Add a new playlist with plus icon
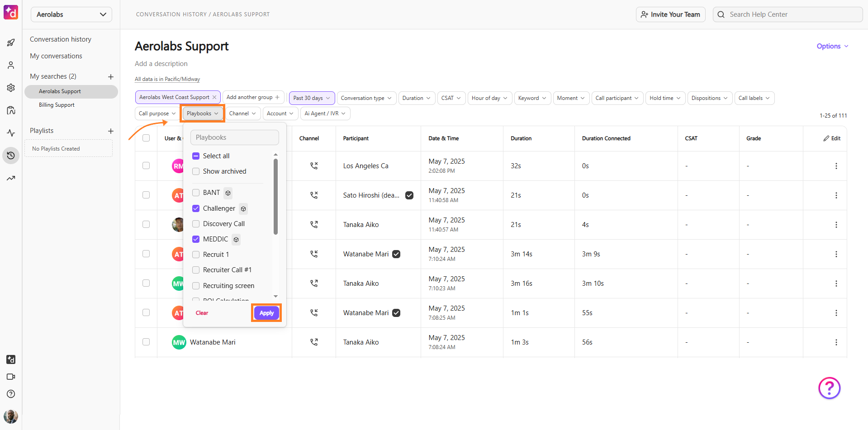 point(111,131)
